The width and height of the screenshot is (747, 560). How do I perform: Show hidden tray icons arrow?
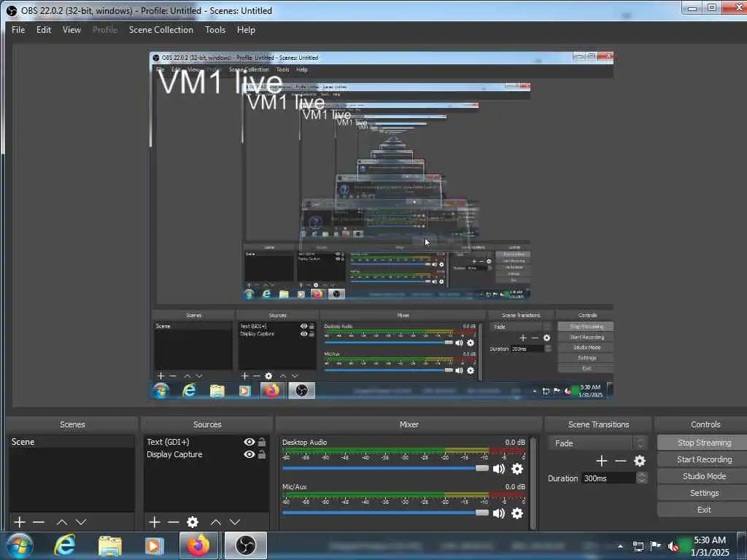[620, 546]
